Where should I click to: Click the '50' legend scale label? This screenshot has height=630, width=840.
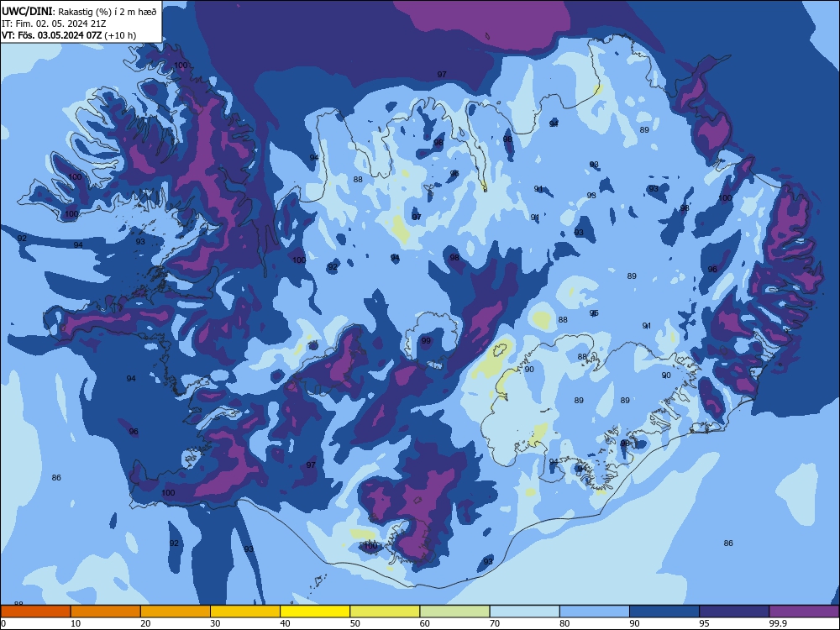coord(354,623)
